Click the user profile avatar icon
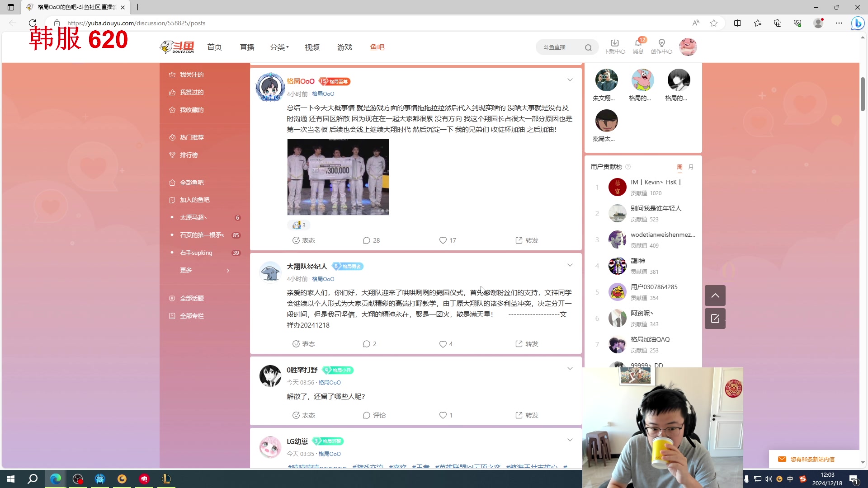868x488 pixels. (x=689, y=47)
